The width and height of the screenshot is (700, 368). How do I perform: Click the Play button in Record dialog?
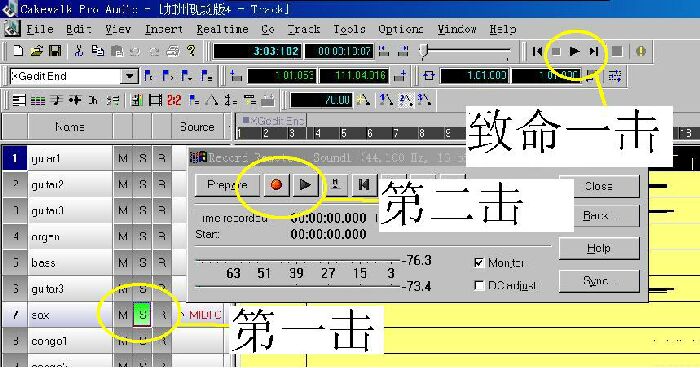[x=305, y=184]
